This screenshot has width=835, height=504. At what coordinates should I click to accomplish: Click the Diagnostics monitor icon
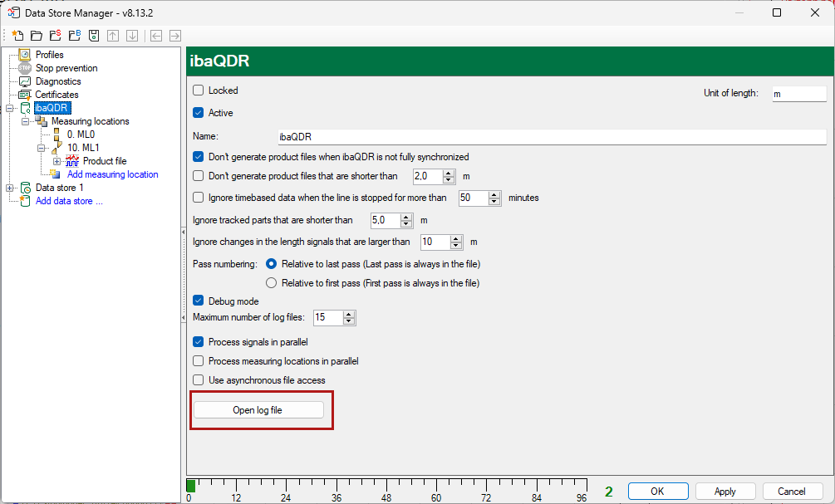25,81
